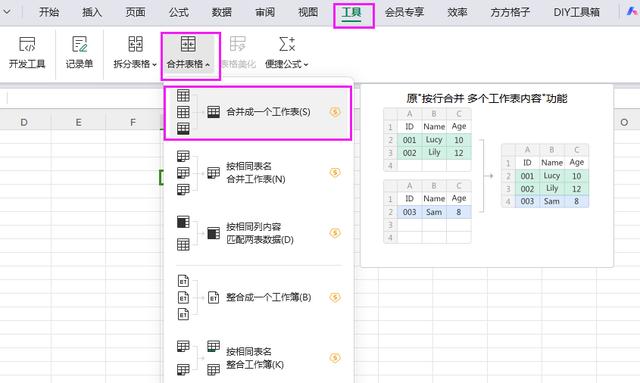The image size is (640, 383).
Task: Click member badge beside 整合成一个工作簿
Action: (x=335, y=297)
